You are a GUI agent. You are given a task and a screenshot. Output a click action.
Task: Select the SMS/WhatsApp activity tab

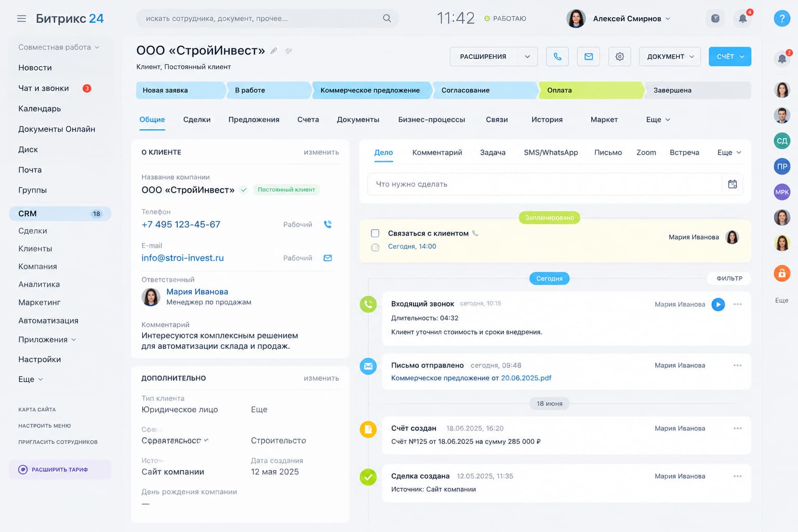(x=551, y=152)
